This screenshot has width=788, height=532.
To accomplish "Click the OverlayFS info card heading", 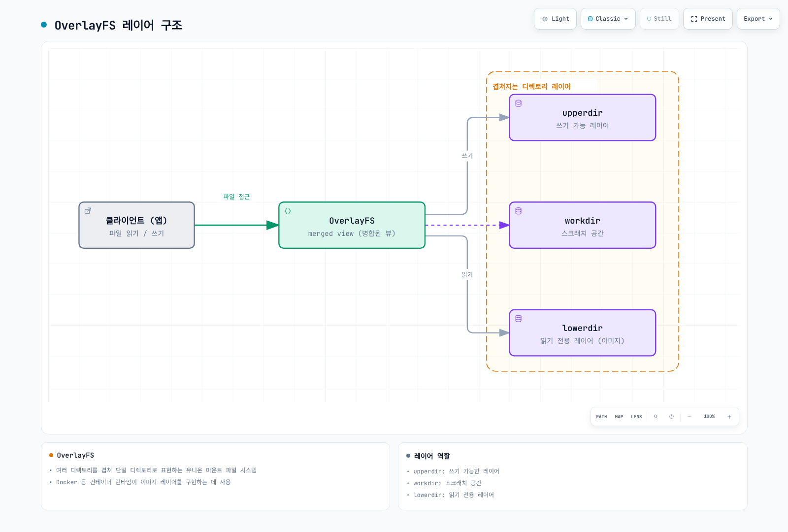I will click(x=75, y=455).
